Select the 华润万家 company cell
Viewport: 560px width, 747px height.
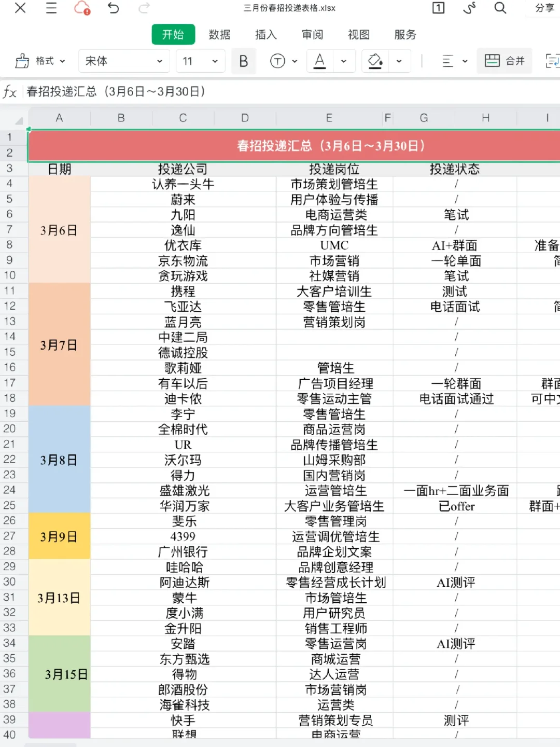coord(183,506)
